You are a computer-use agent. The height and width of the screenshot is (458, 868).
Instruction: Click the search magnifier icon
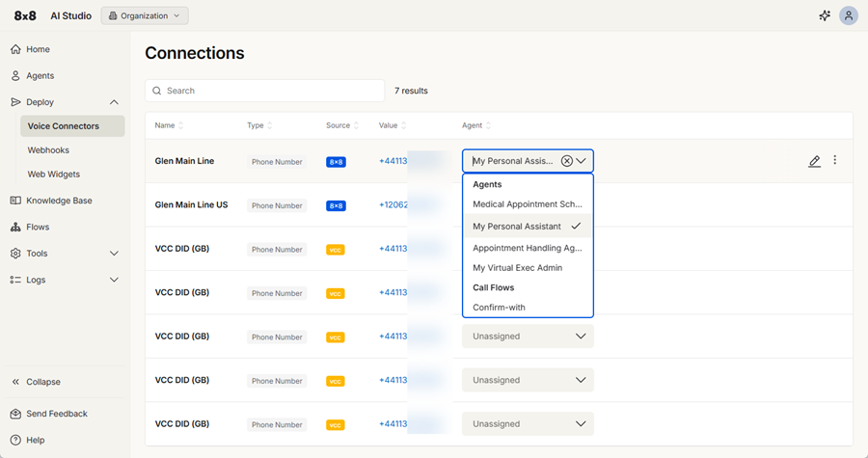pyautogui.click(x=157, y=91)
